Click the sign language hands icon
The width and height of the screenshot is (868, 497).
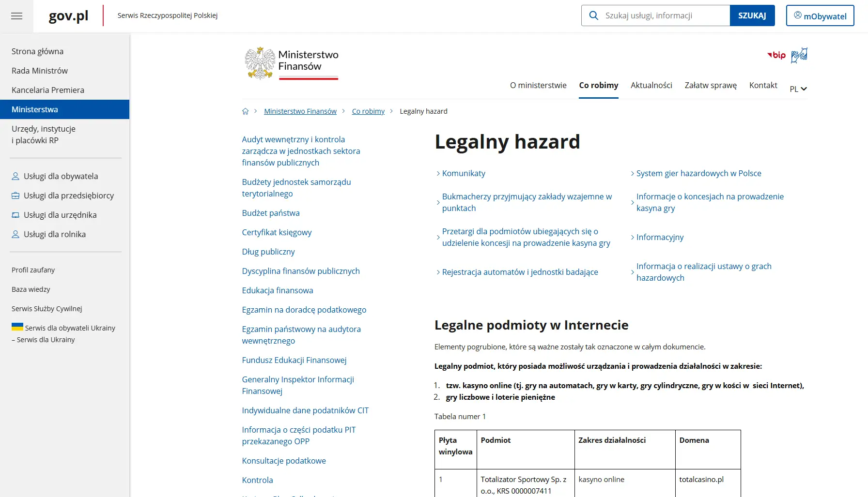[799, 55]
